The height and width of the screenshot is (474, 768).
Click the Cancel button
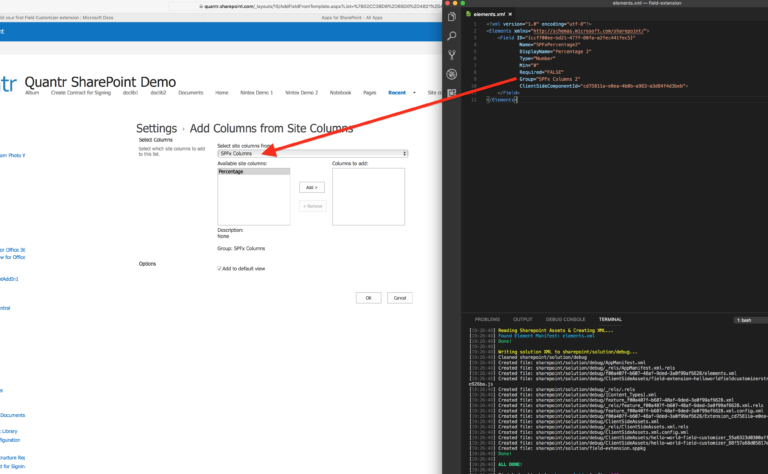[400, 298]
